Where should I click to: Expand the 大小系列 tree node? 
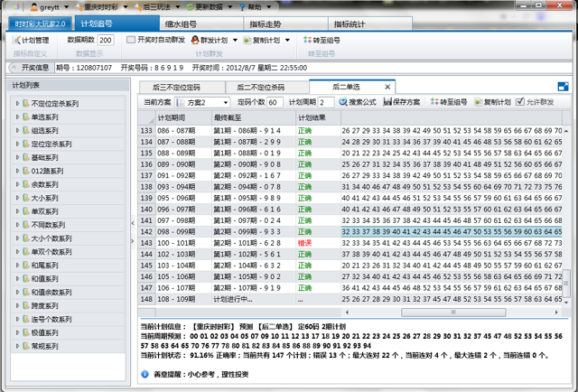pos(18,197)
